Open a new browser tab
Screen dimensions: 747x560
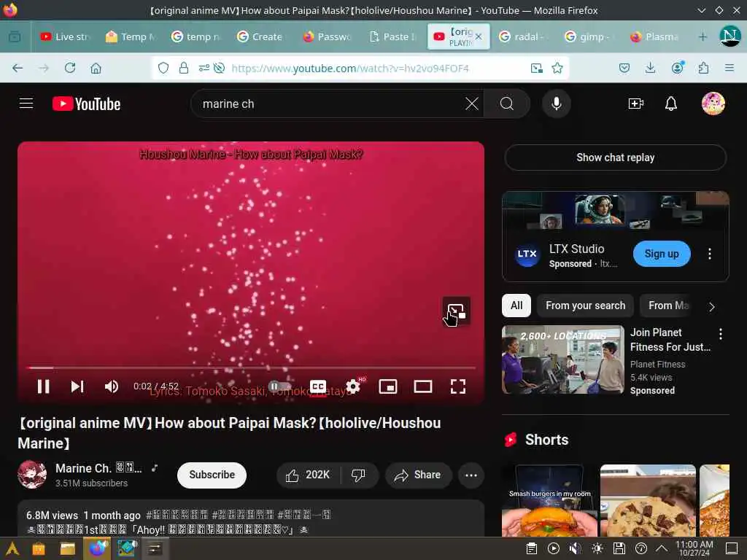pos(703,36)
